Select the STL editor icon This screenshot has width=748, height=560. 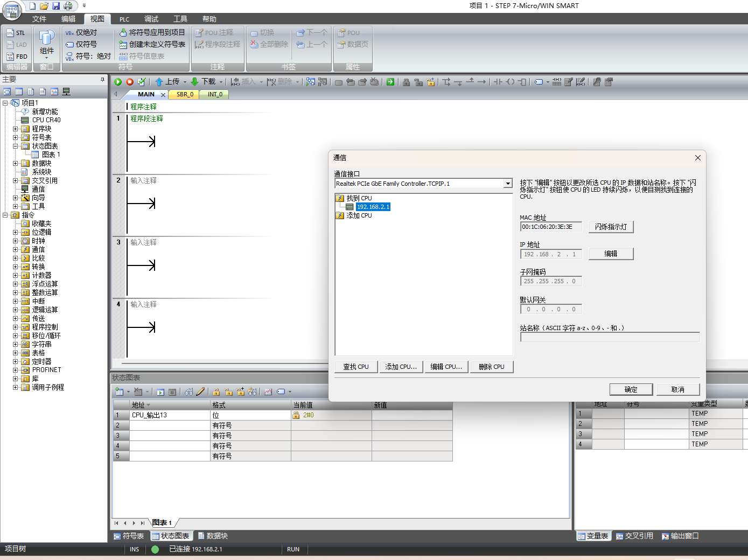point(16,33)
